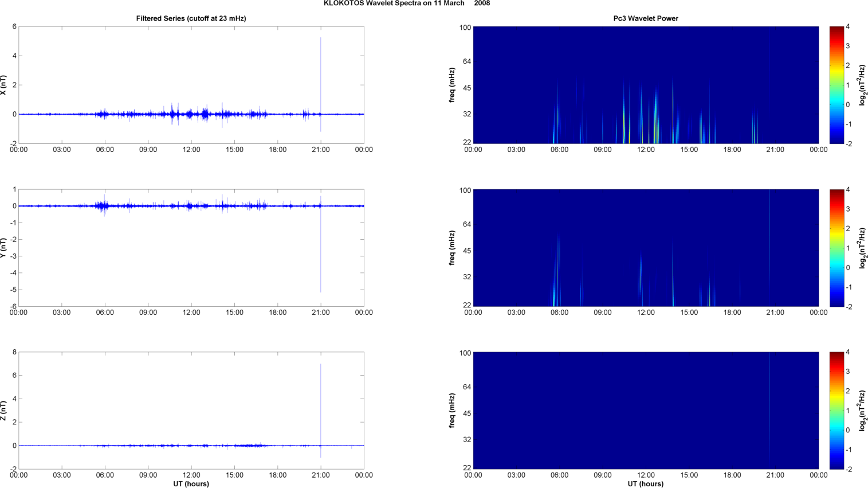Select the 'Filtered Series (cutoff at 23 mHz)' heading
Image resolution: width=868 pixels, height=488 pixels.
(x=191, y=18)
